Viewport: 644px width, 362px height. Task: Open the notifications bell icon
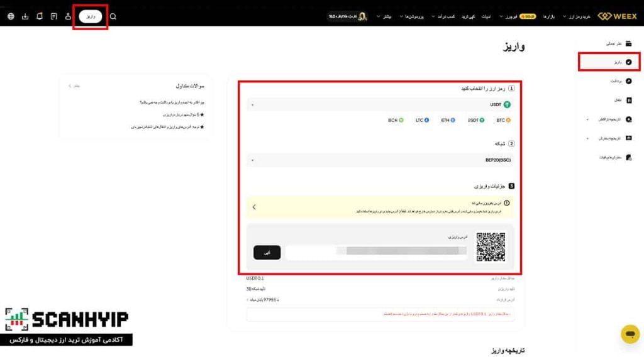point(40,16)
